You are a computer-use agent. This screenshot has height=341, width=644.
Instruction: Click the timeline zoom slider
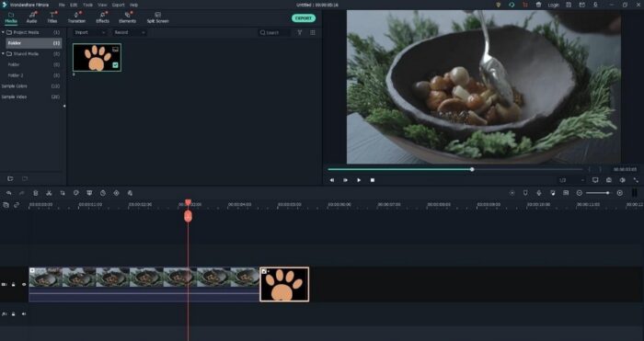click(598, 193)
